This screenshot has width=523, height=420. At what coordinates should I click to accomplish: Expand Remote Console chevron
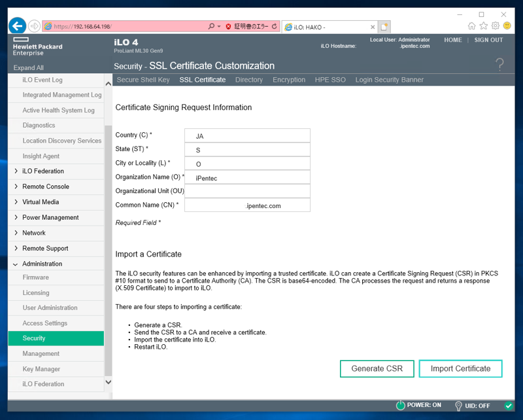tap(16, 186)
